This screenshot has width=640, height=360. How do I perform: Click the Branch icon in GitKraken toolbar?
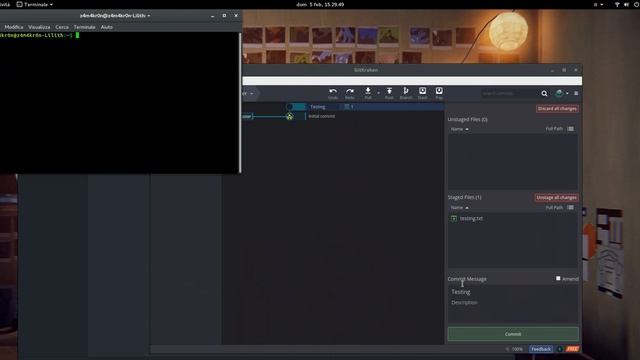pyautogui.click(x=406, y=91)
